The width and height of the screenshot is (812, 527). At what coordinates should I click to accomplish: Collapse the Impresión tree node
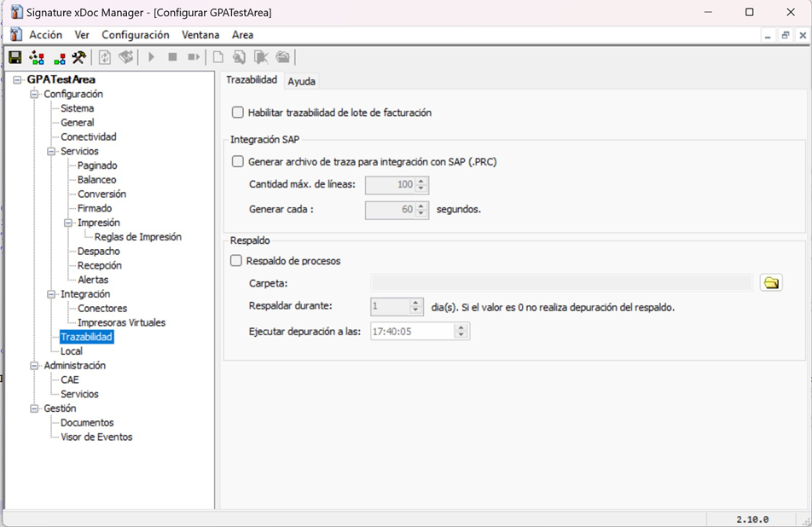tap(68, 223)
